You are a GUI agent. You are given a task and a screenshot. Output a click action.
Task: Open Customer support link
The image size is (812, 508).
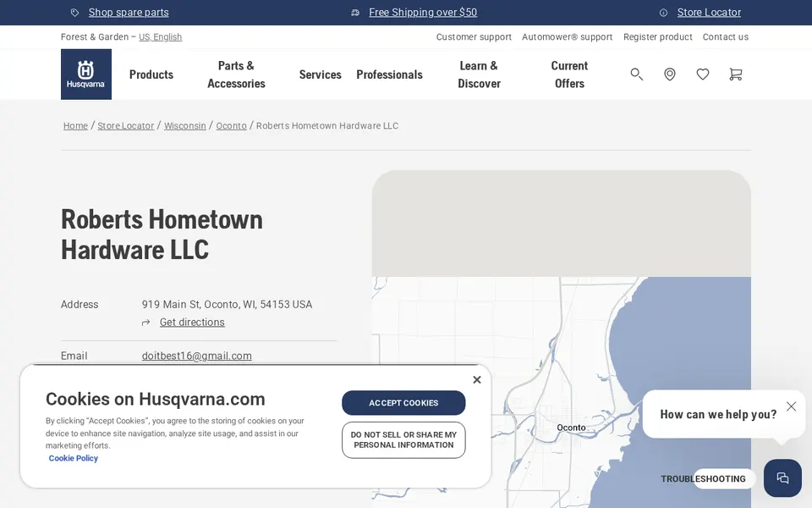coord(474,36)
